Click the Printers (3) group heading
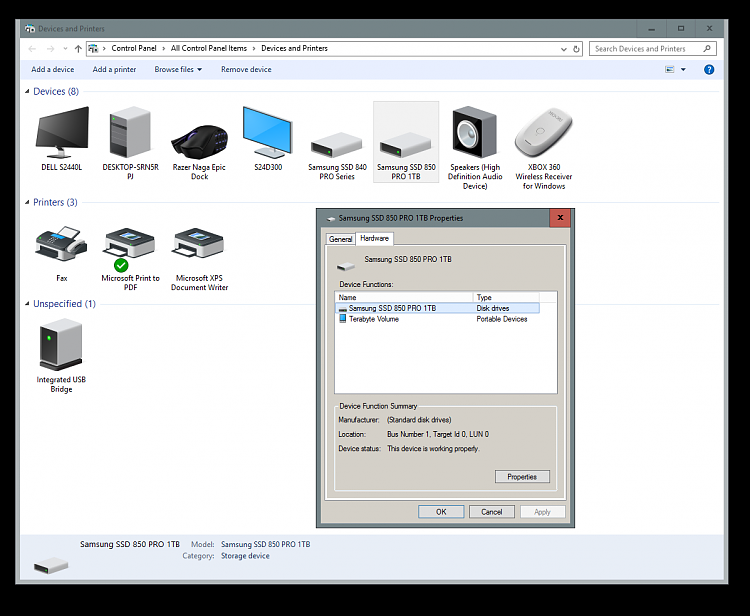The width and height of the screenshot is (750, 616). [55, 202]
